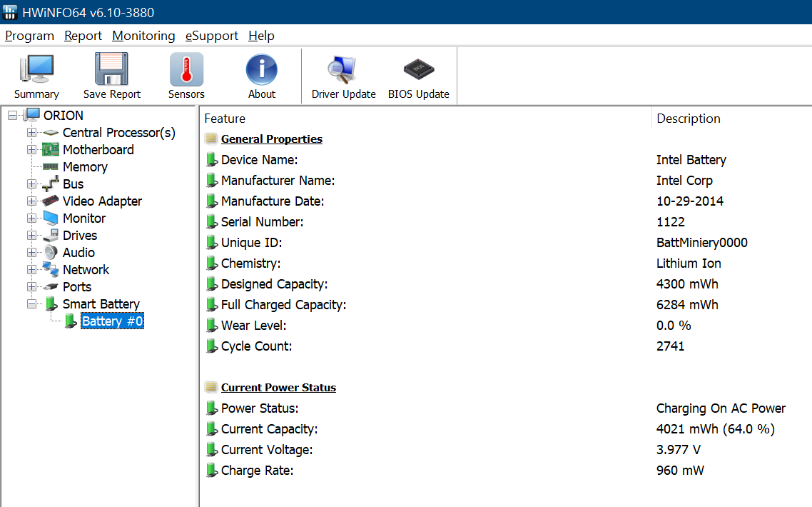Click the Current Voltage row label
The height and width of the screenshot is (507, 812).
click(x=267, y=450)
